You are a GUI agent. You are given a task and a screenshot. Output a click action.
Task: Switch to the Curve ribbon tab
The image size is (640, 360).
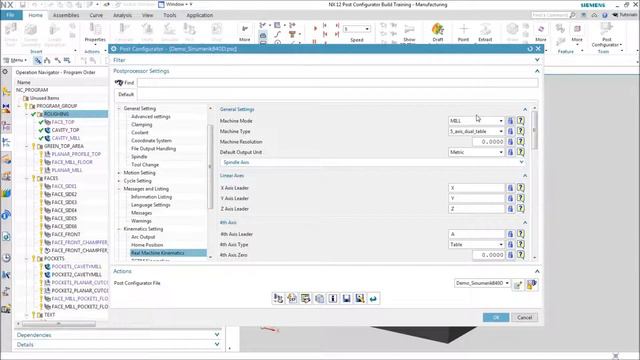96,15
